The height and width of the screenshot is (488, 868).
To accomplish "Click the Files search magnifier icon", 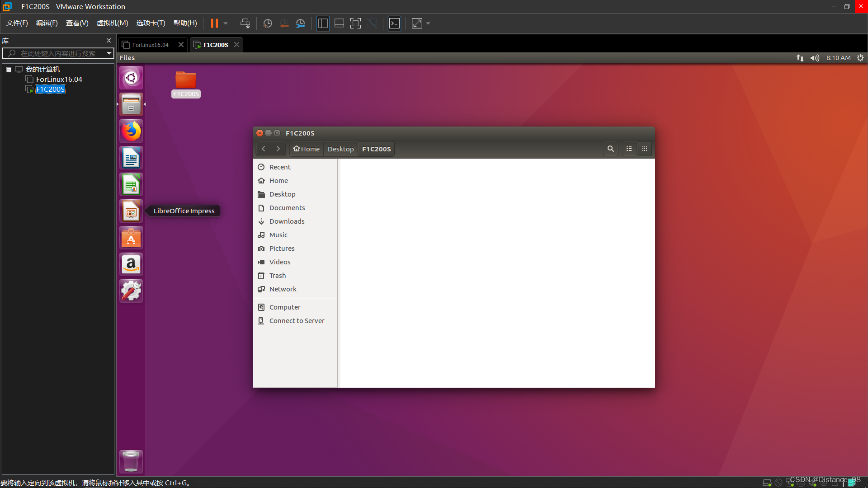I will [x=610, y=149].
